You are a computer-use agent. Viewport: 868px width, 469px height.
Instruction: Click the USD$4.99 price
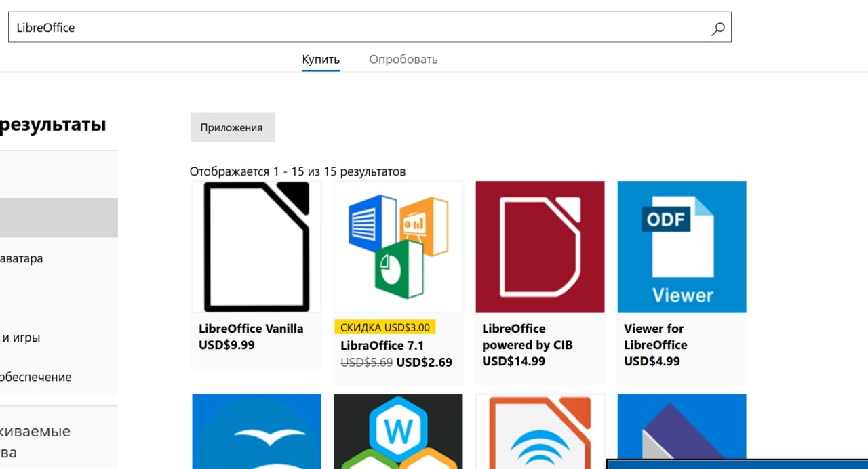pos(652,361)
